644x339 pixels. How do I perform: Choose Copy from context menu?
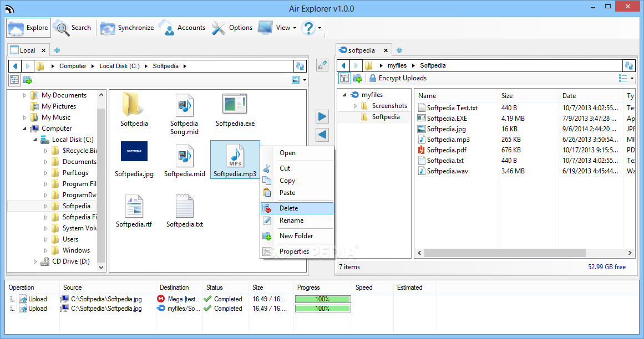click(297, 181)
